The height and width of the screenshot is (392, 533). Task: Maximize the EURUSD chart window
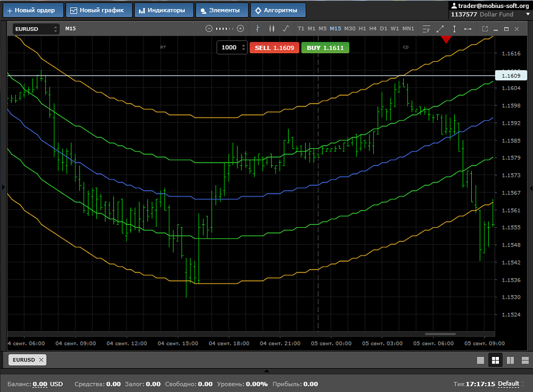[x=506, y=29]
